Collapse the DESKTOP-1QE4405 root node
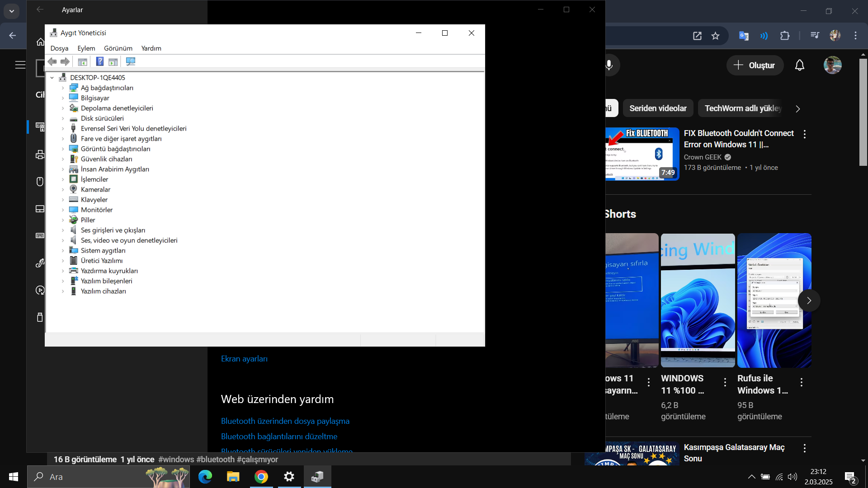This screenshot has height=488, width=868. (52, 78)
